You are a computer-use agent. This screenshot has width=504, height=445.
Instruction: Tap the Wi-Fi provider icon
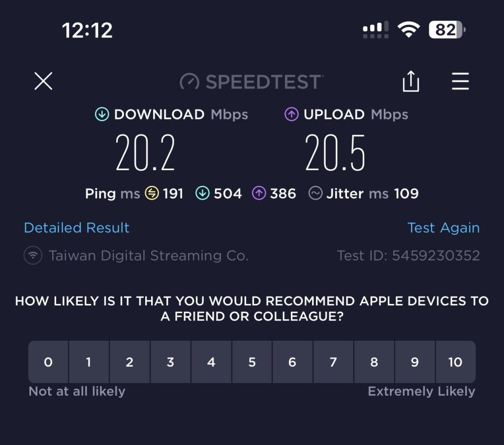[x=33, y=256]
